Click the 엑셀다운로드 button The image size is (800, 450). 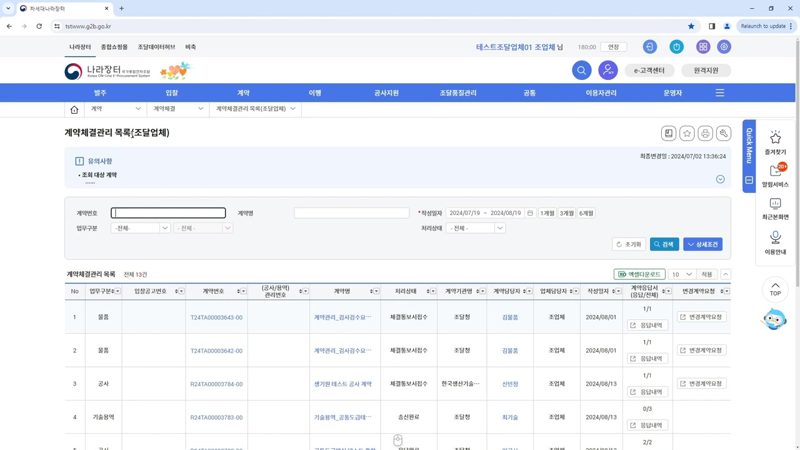[639, 274]
